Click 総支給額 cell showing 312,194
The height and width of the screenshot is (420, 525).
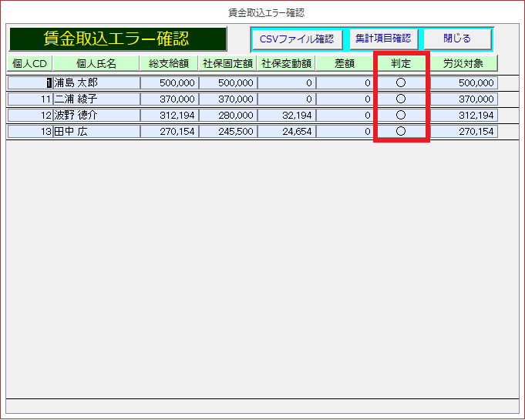click(x=169, y=115)
